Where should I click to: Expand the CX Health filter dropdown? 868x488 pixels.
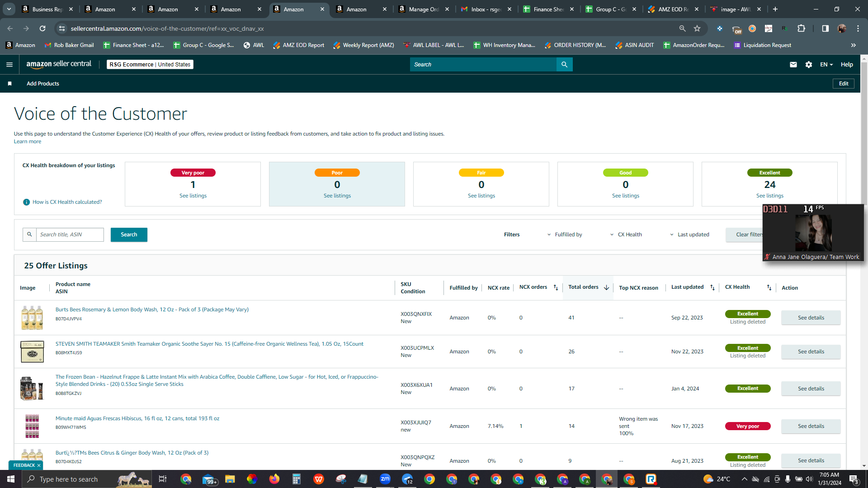coord(626,235)
